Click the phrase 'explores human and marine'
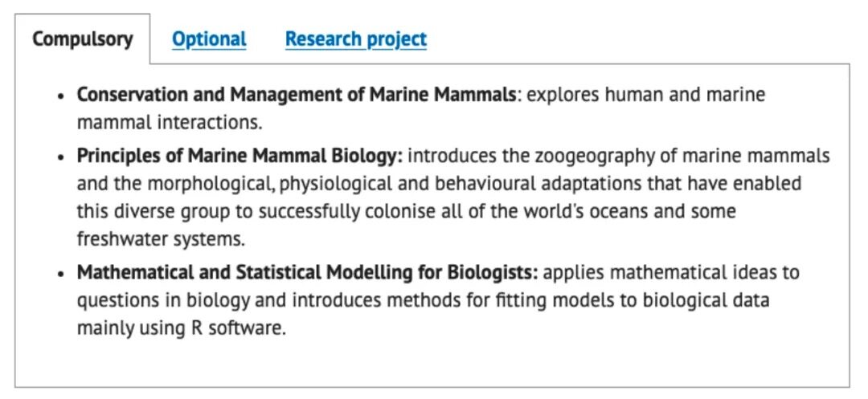Screen dimensions: 868x399 pyautogui.click(x=645, y=95)
